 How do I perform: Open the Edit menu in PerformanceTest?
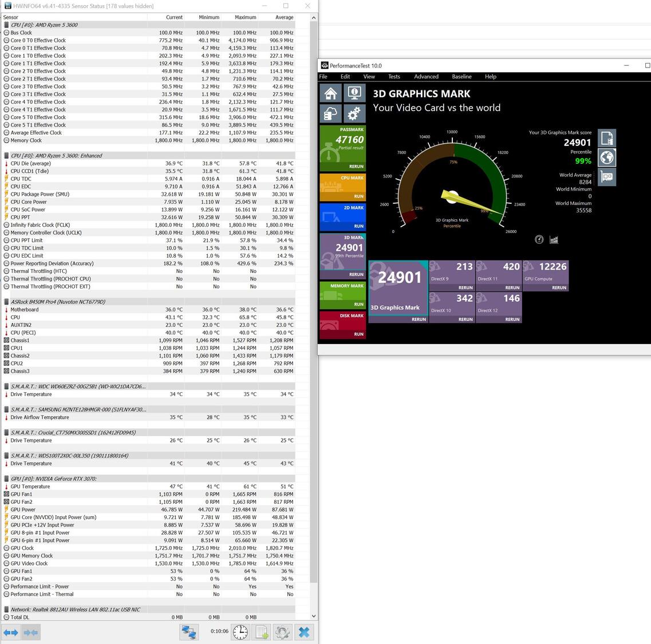345,76
